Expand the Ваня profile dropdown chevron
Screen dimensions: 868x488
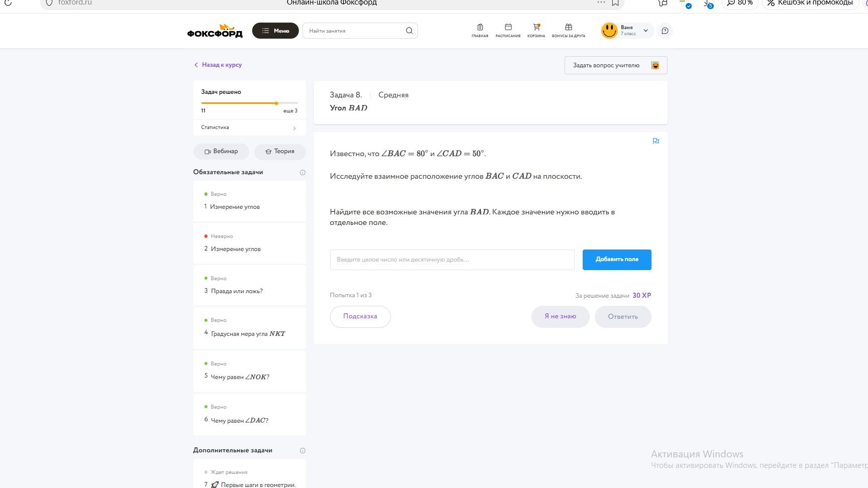(645, 31)
